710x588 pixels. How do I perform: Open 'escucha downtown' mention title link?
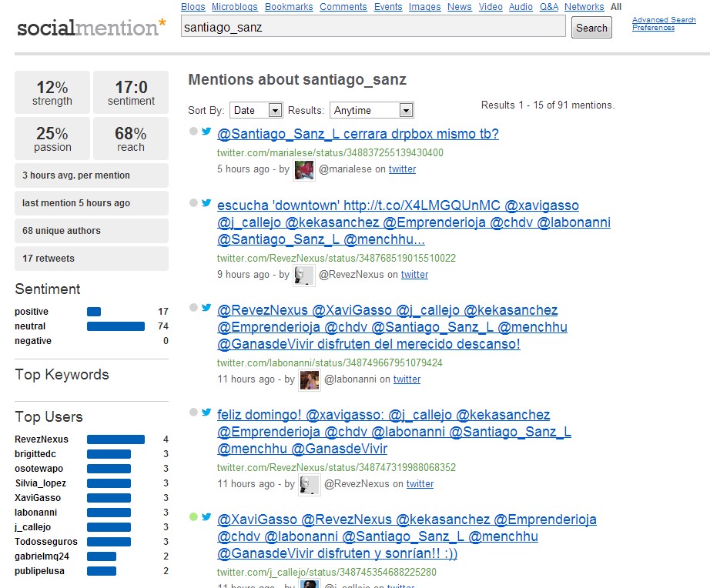tap(414, 222)
